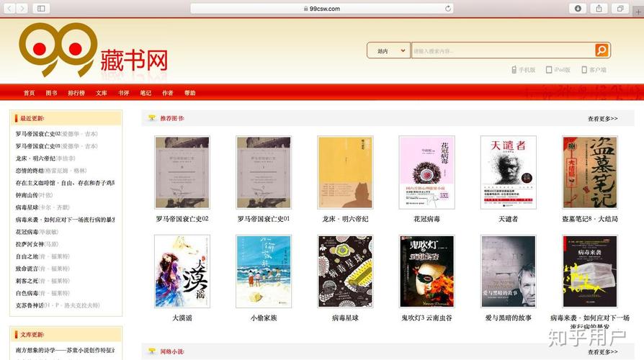
Task: Click the 大漠谣 title under its cover
Action: tap(182, 318)
